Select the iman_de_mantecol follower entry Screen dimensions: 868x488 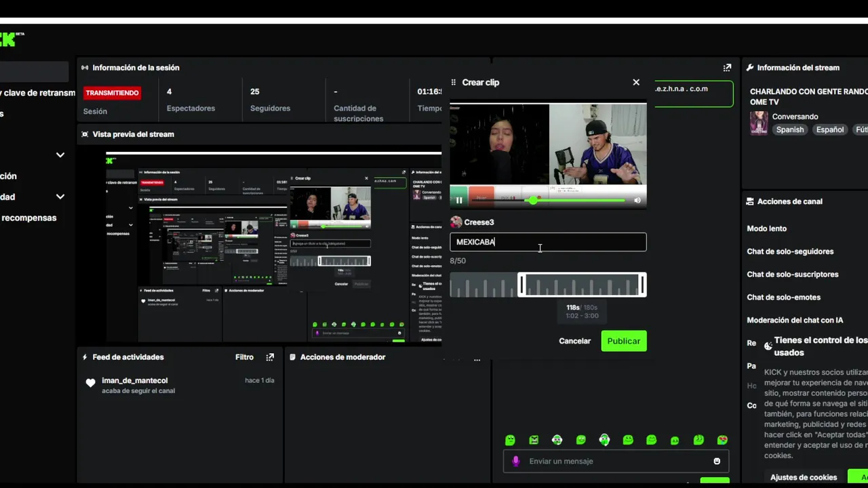[179, 386]
